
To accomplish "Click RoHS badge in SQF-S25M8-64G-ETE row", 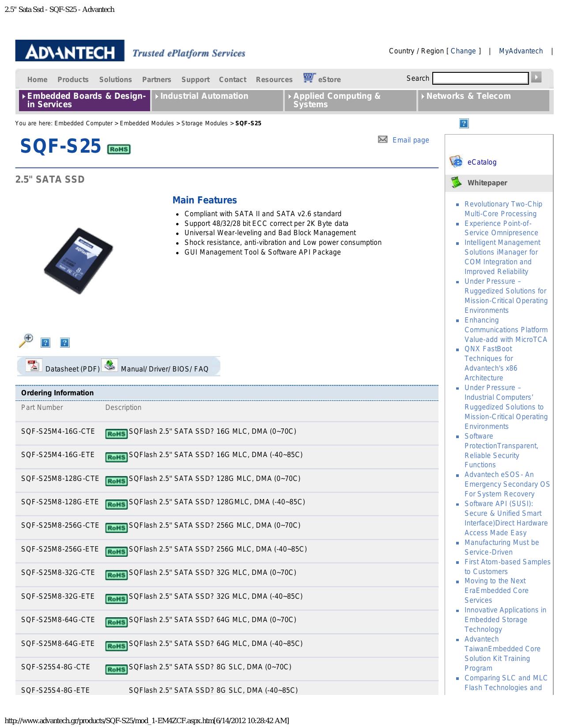I will tap(117, 646).
